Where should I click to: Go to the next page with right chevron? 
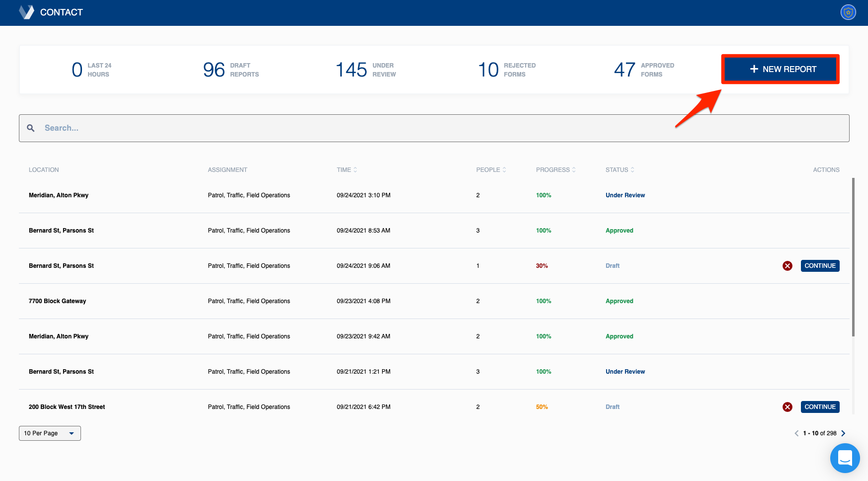843,433
